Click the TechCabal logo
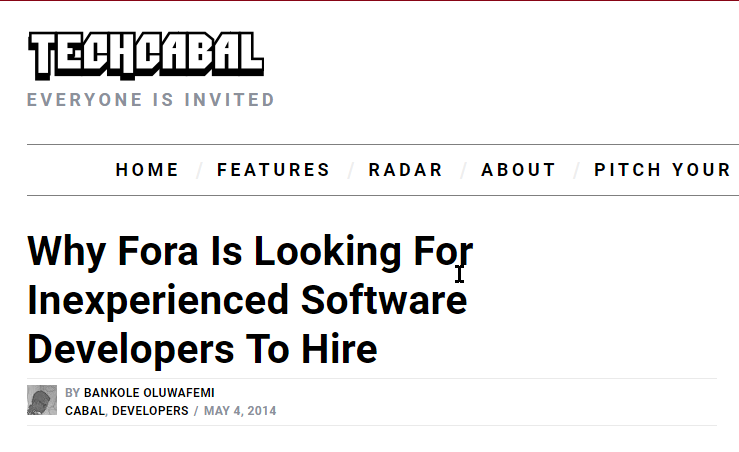The image size is (739, 452). pyautogui.click(x=146, y=56)
